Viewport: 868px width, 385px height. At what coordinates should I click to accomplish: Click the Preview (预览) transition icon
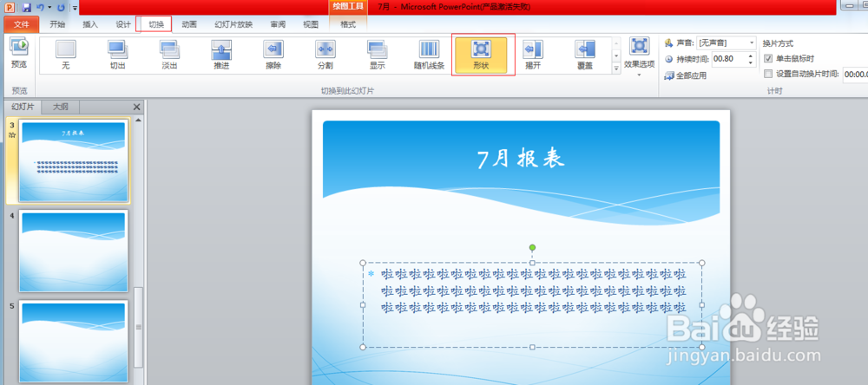(19, 54)
